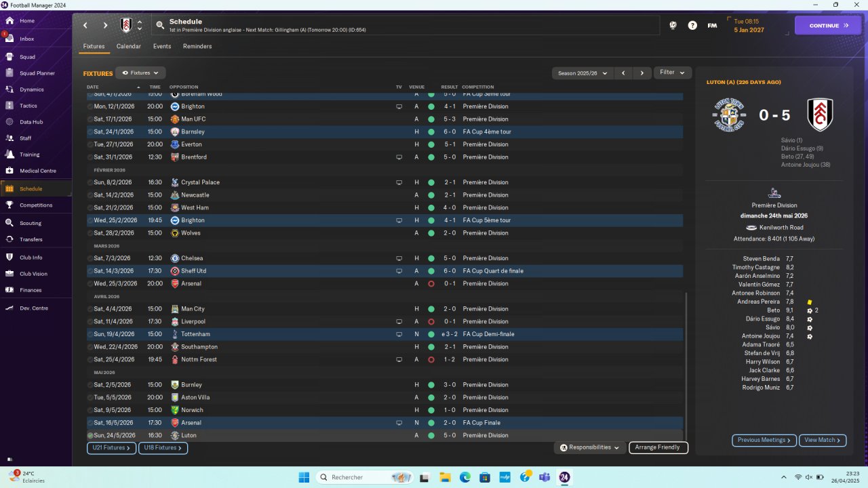This screenshot has height=488, width=868.
Task: Select the circle beside the Liverpool fixture
Action: [90, 322]
